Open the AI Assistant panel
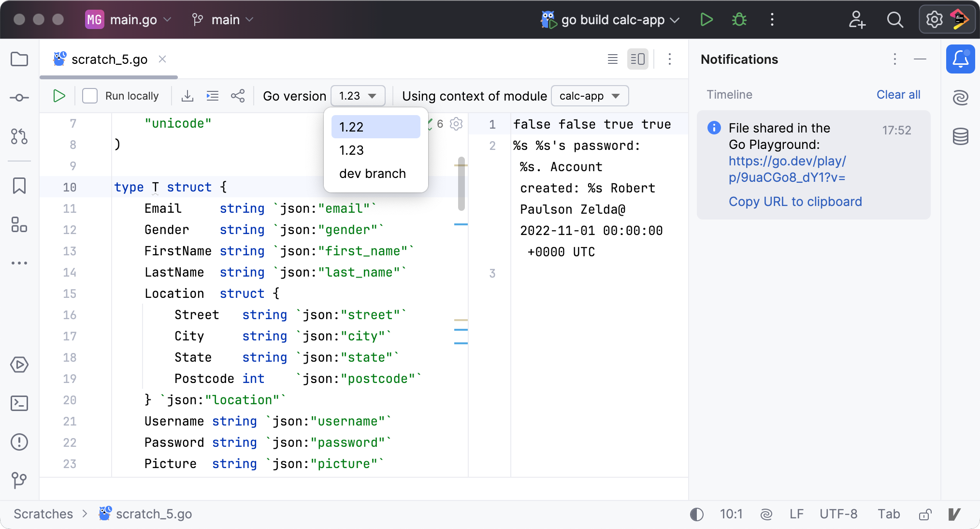Screen dimensions: 980x529 961,98
